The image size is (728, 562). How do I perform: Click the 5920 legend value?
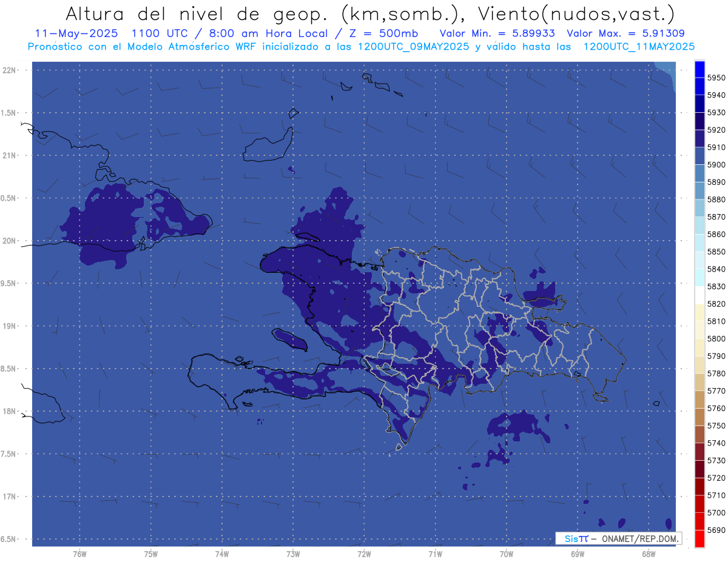tap(716, 130)
